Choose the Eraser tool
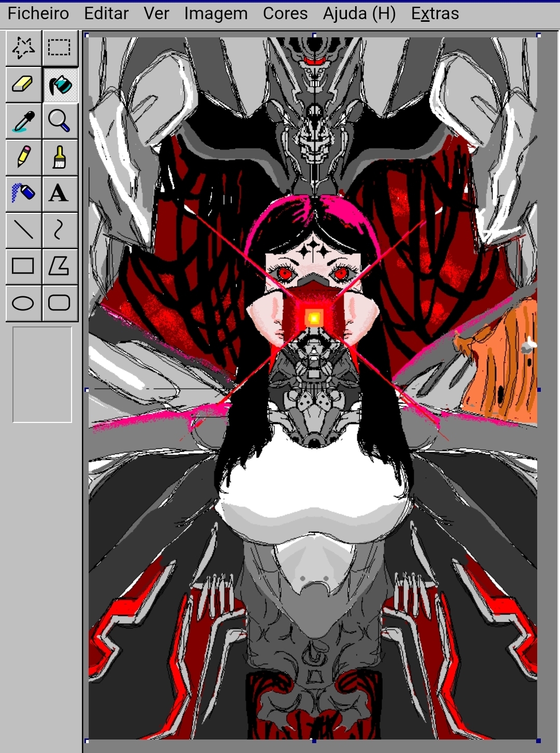This screenshot has height=753, width=560. click(x=23, y=84)
